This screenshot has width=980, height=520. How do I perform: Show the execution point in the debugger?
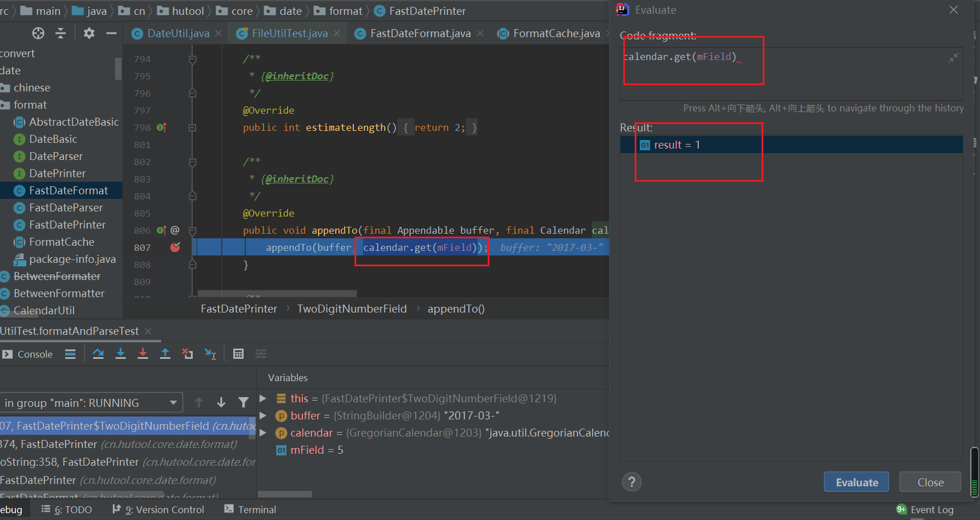(70, 354)
